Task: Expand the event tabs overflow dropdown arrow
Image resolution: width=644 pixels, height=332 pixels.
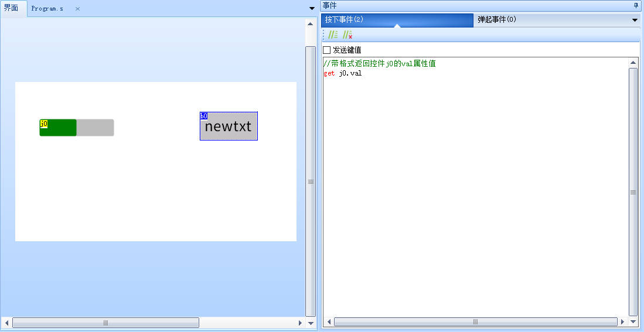Action: click(x=635, y=20)
